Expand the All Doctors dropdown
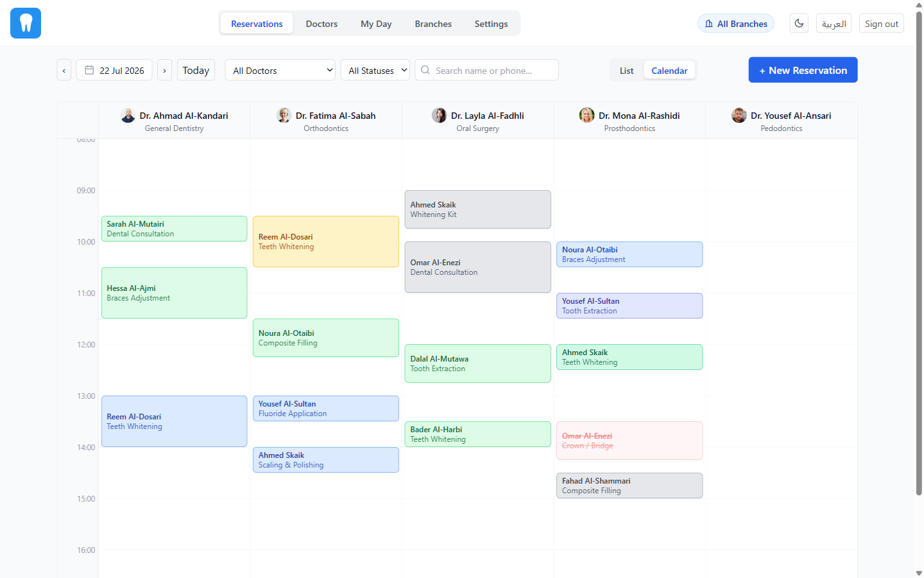924x578 pixels. pyautogui.click(x=280, y=70)
